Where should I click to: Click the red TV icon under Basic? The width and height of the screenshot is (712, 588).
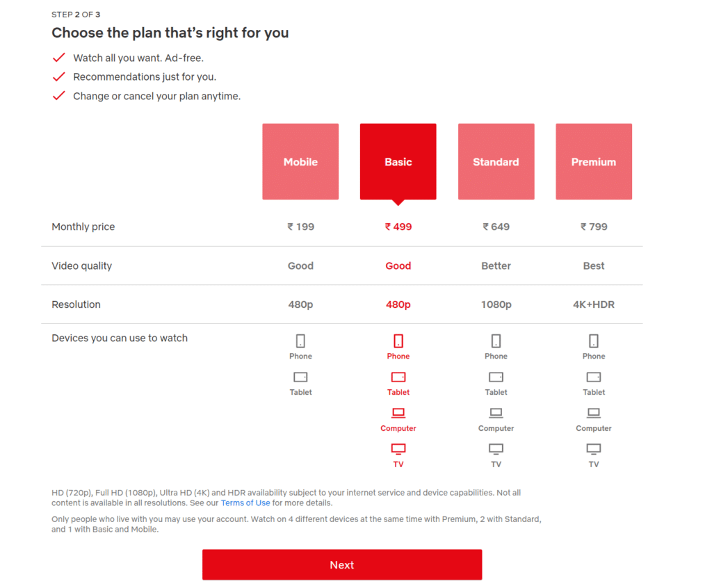click(x=398, y=449)
